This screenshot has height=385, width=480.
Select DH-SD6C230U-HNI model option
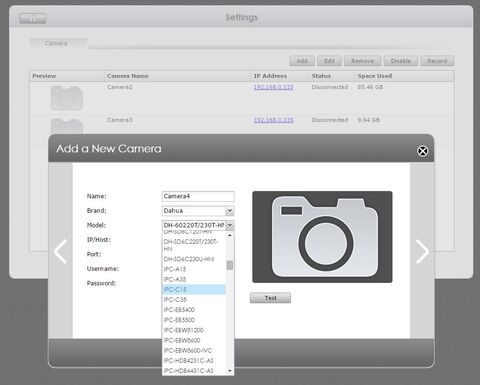(x=194, y=259)
